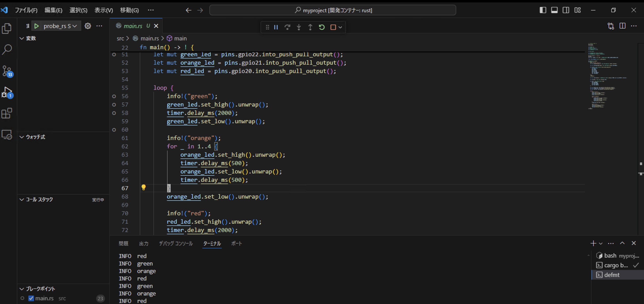Click the myproject command center search box
This screenshot has height=304, width=644.
pos(333,10)
